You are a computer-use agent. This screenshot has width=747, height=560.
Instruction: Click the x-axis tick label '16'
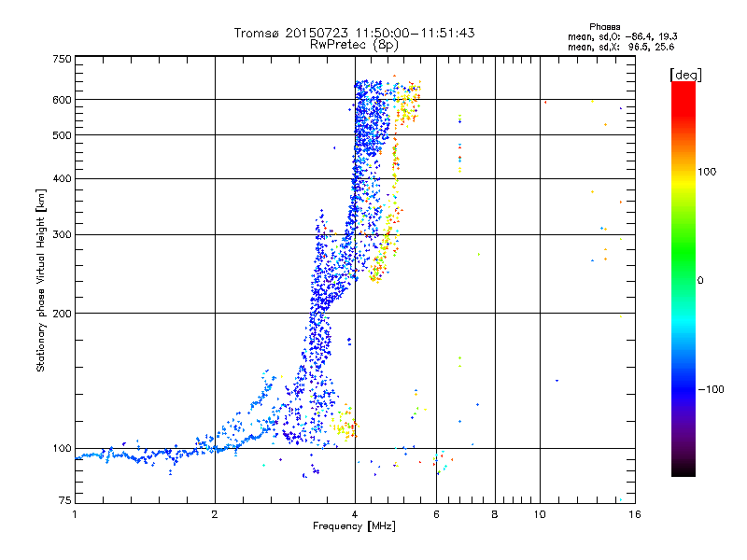[635, 514]
